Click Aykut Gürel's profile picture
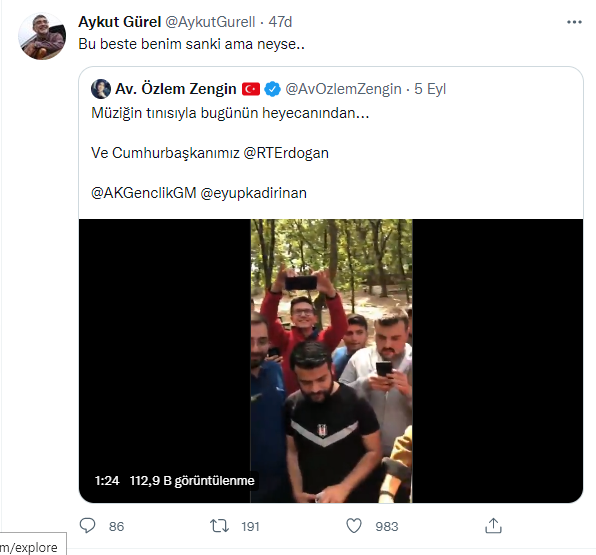Viewport: 596px width, 555px height. pos(42,36)
